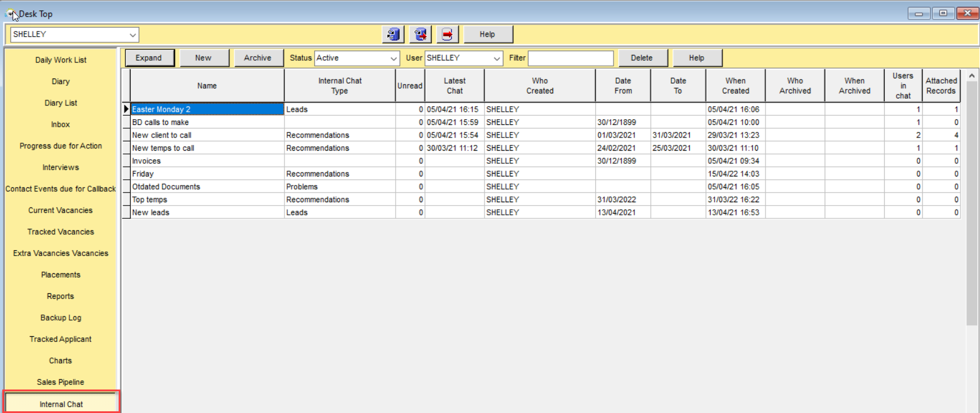Image resolution: width=980 pixels, height=413 pixels.
Task: Click the upper scrollbar up arrow
Action: [x=971, y=76]
